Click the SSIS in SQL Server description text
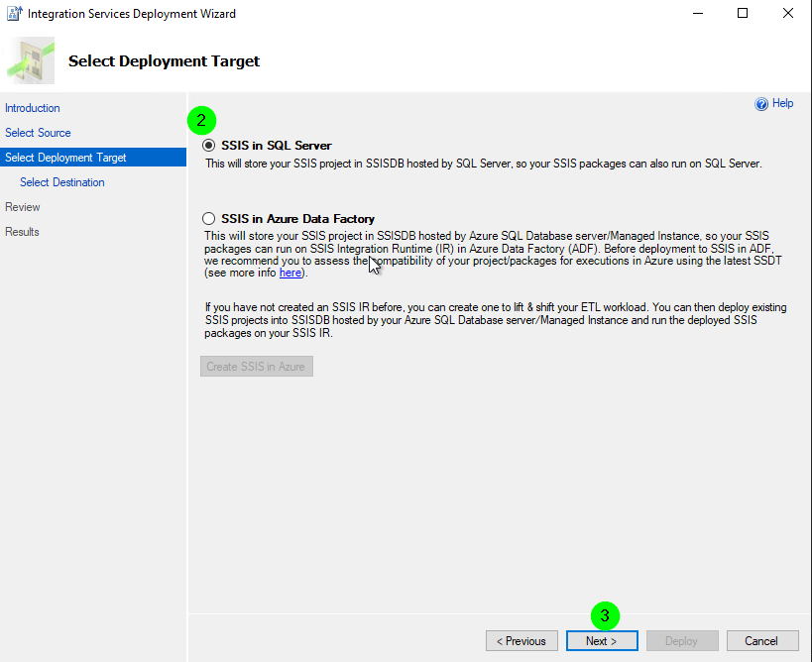 point(484,164)
